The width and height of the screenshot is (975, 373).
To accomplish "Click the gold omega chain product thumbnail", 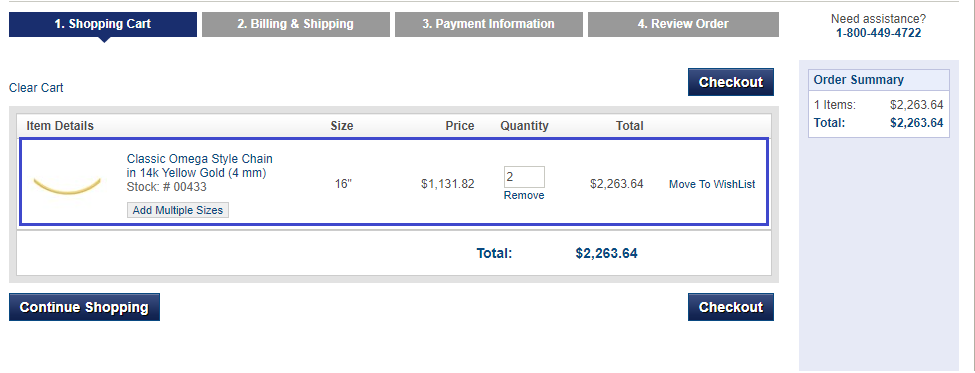I will click(x=67, y=186).
